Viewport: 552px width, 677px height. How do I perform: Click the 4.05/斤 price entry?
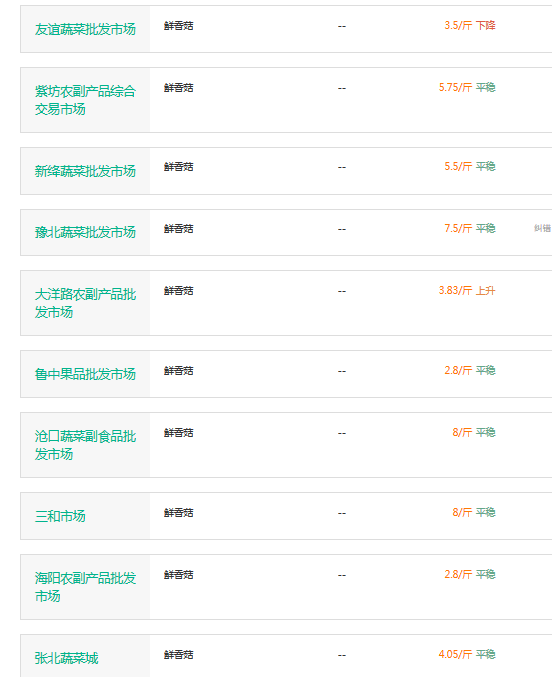pyautogui.click(x=455, y=655)
